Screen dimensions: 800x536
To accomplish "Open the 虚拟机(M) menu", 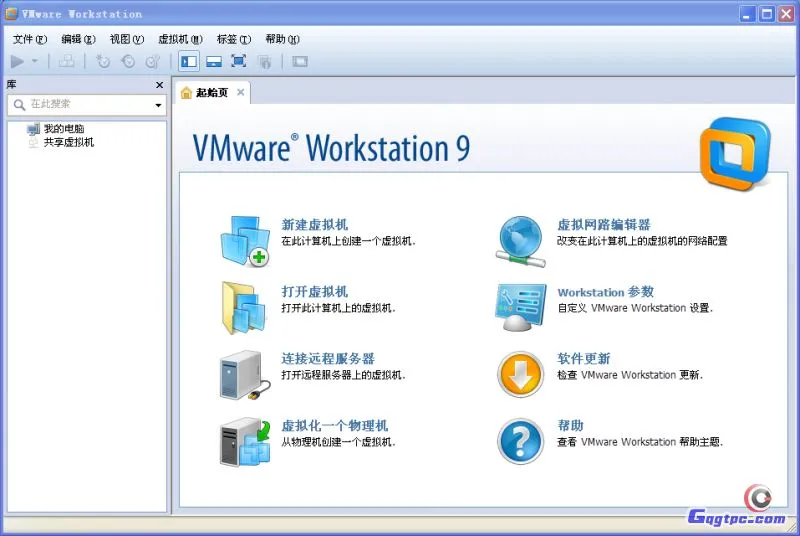I will pos(180,39).
